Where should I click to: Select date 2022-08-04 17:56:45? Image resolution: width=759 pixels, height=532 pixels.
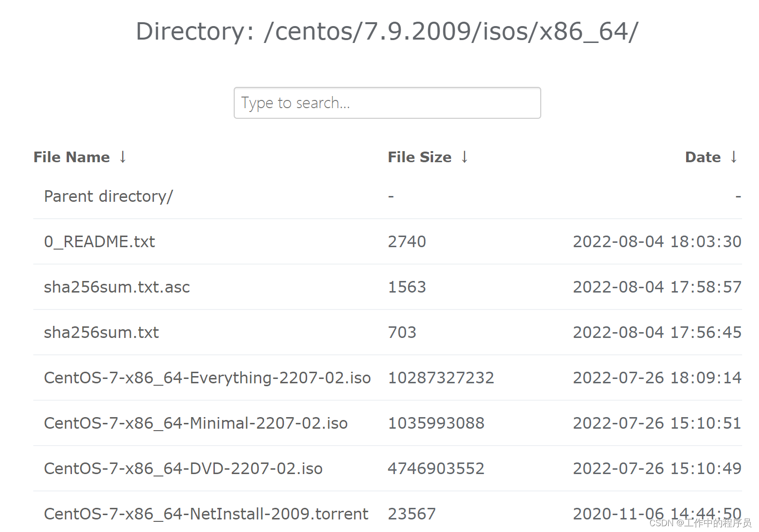click(657, 333)
